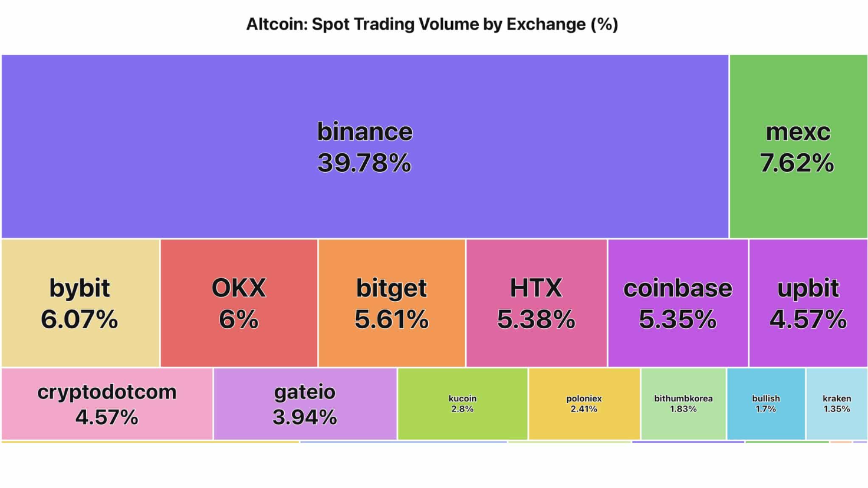Select the bullish 1.7% block
The image size is (868, 488).
(766, 404)
